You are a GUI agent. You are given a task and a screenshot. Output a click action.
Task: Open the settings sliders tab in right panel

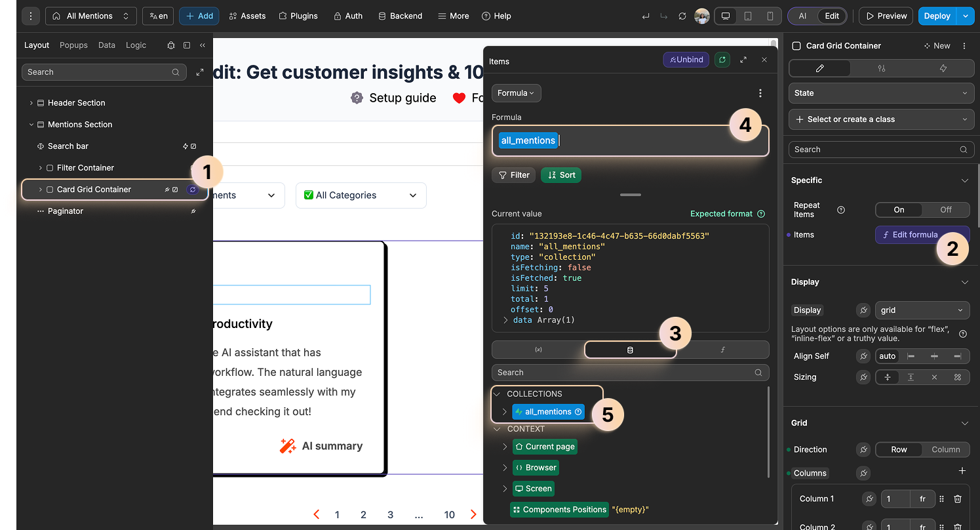[x=882, y=68]
